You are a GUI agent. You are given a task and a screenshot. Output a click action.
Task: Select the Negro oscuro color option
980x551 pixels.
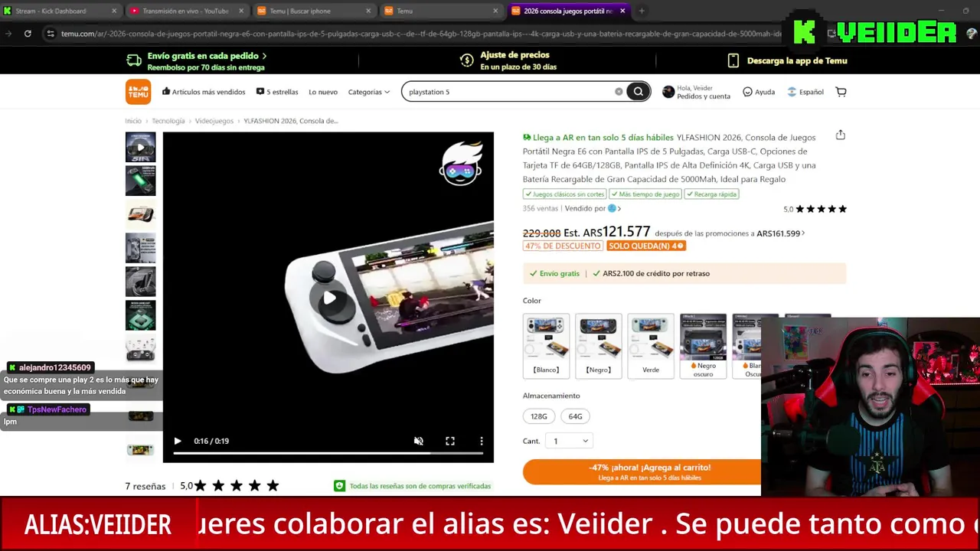[703, 346]
